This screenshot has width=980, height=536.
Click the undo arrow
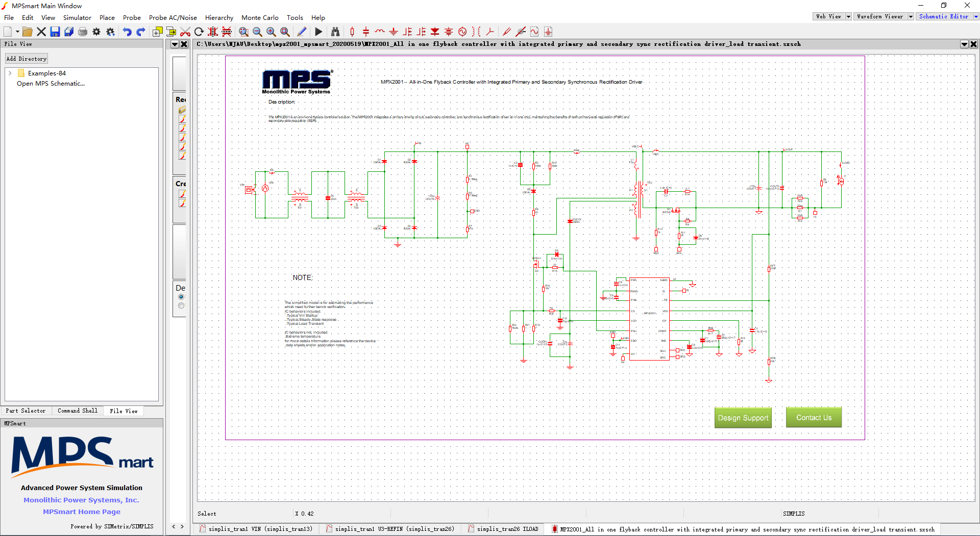[127, 32]
